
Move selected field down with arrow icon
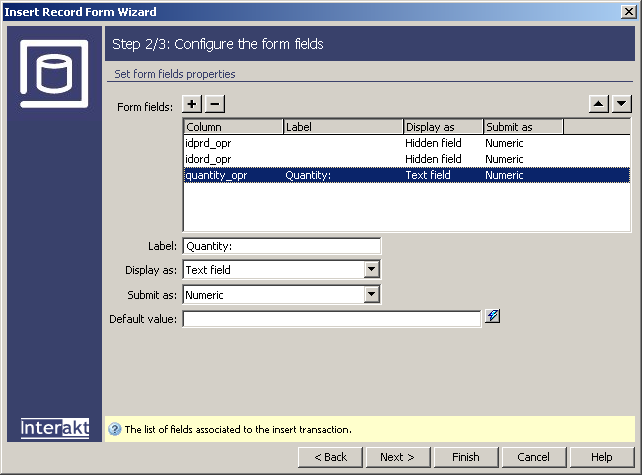pos(621,104)
